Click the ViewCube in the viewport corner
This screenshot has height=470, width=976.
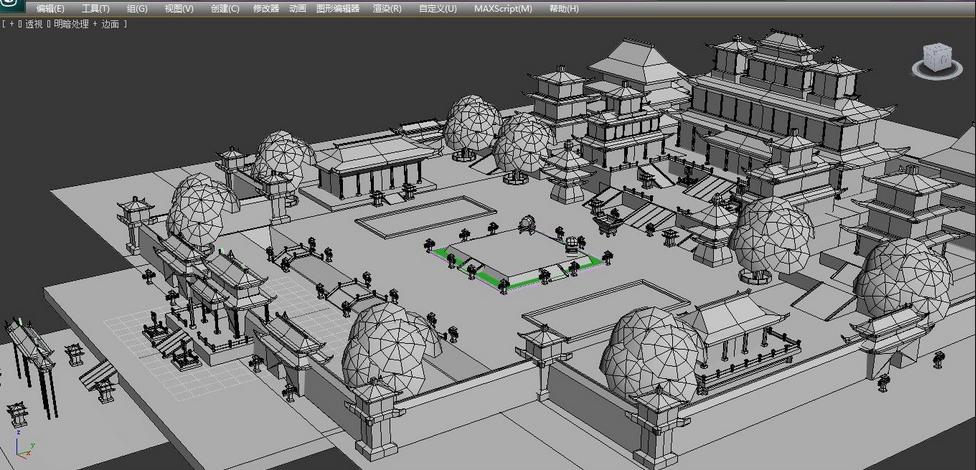pyautogui.click(x=937, y=57)
